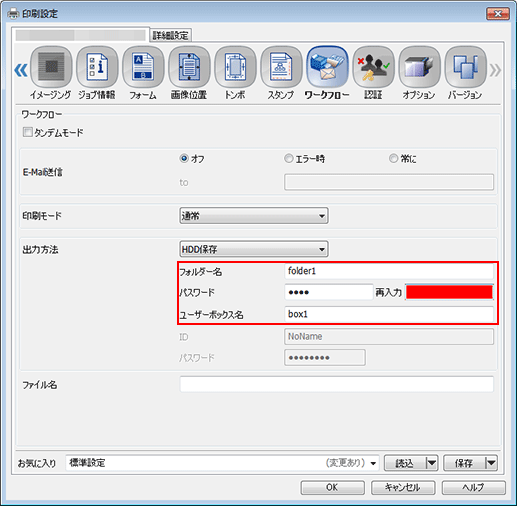Open the 画像位置 settings icon

tap(189, 67)
